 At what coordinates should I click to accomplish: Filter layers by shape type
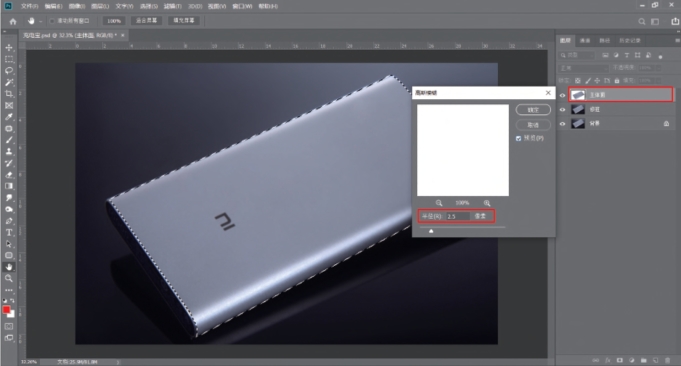click(x=638, y=55)
